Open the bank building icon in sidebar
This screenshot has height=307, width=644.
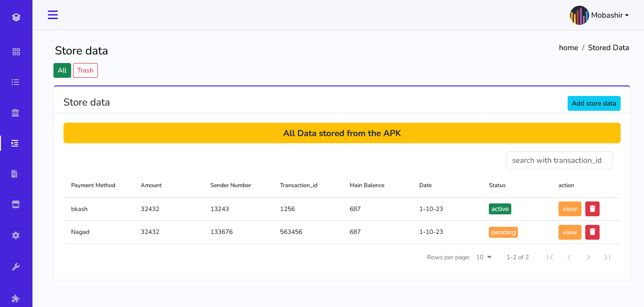[16, 113]
